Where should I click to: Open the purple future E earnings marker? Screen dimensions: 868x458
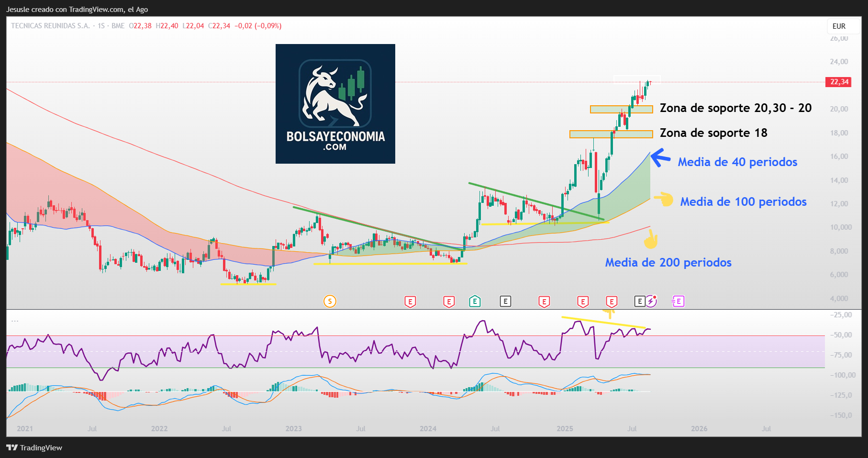click(x=678, y=301)
